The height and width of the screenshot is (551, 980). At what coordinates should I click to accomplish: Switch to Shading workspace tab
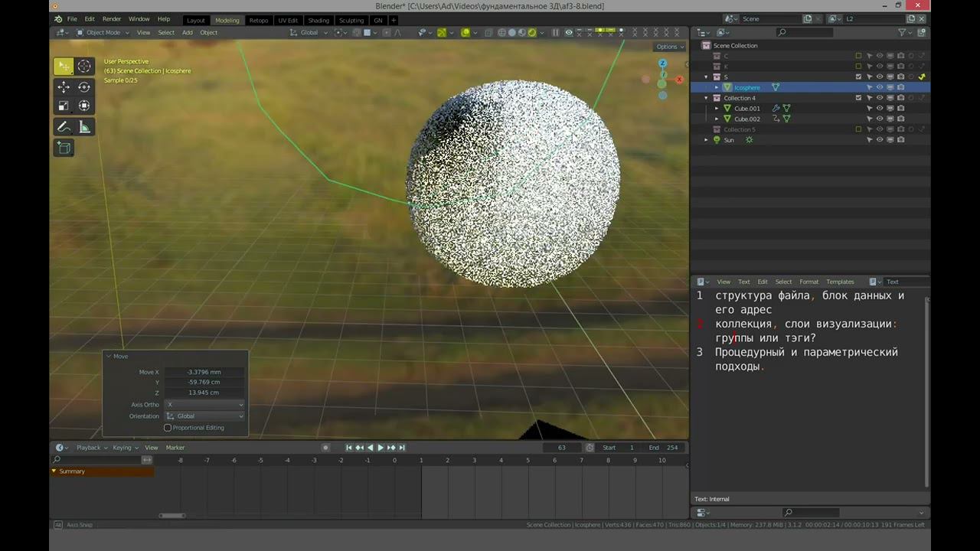pyautogui.click(x=318, y=20)
